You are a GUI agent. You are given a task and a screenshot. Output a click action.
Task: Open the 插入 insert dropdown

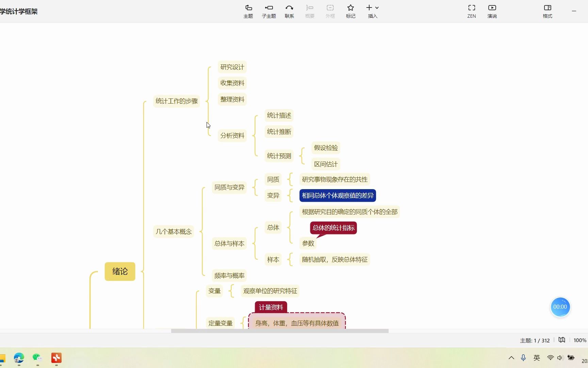373,11
